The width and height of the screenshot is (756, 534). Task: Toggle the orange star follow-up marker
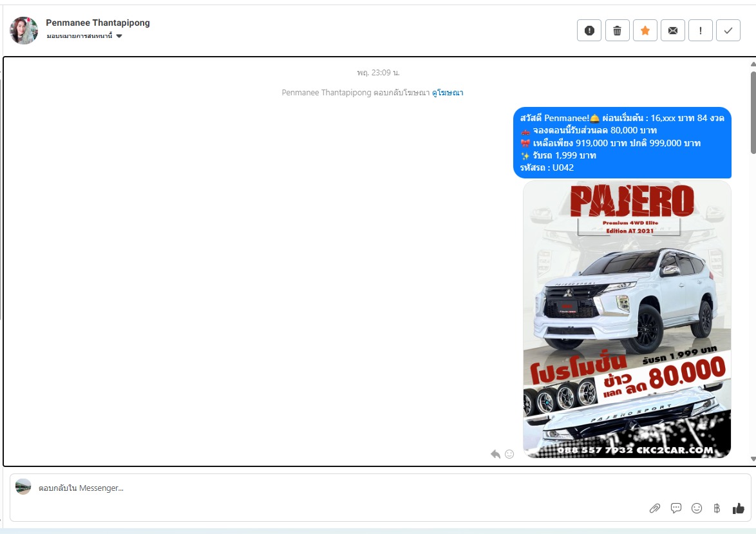[x=645, y=31]
